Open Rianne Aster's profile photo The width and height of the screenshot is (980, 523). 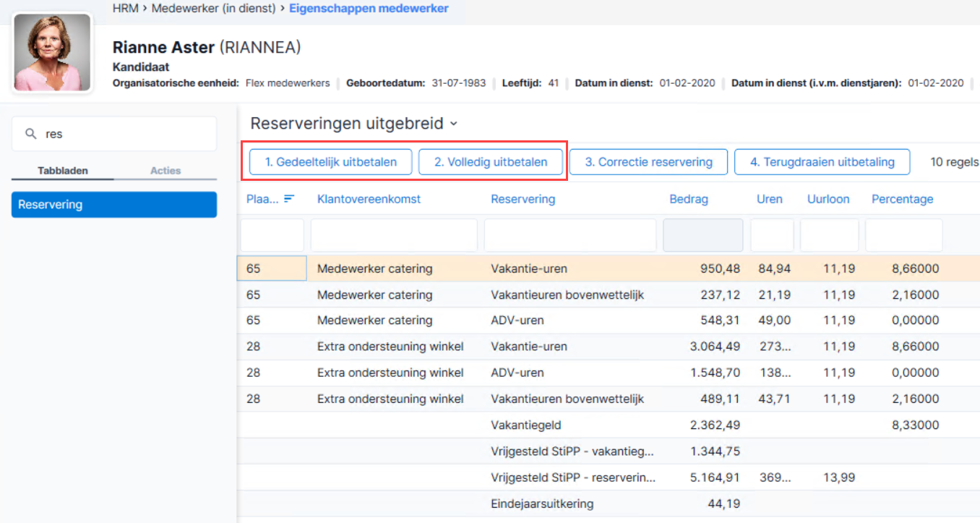tap(53, 52)
